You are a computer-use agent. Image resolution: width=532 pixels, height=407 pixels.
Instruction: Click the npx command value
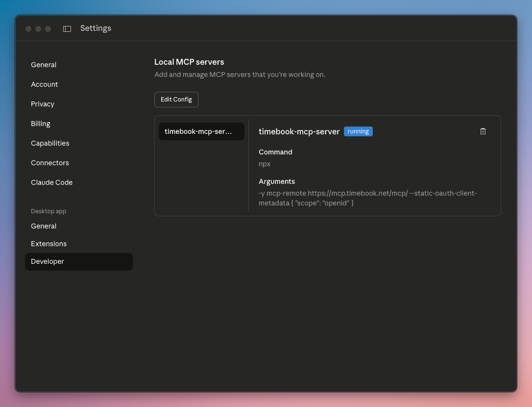pyautogui.click(x=265, y=164)
